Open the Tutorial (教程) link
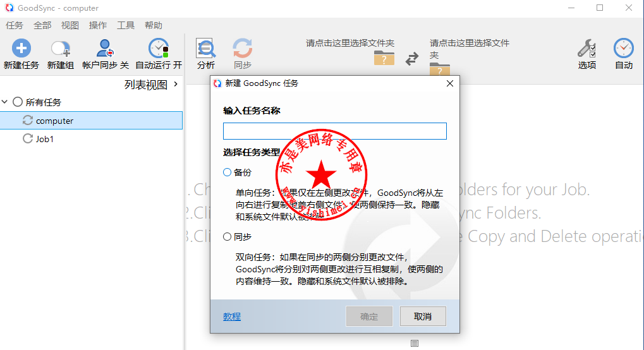 pos(232,317)
